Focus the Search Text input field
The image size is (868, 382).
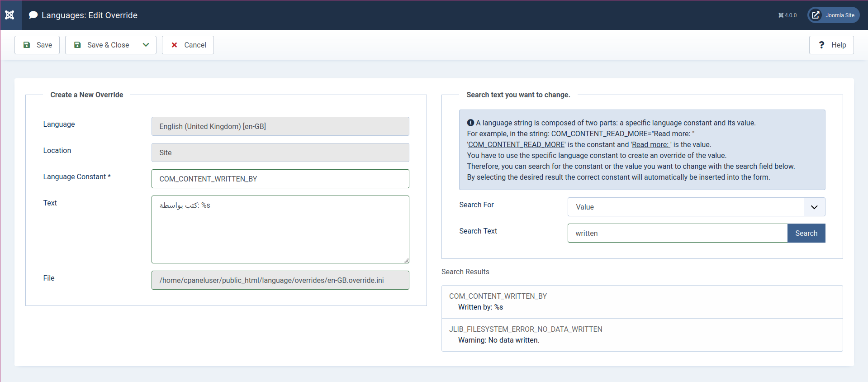click(677, 233)
